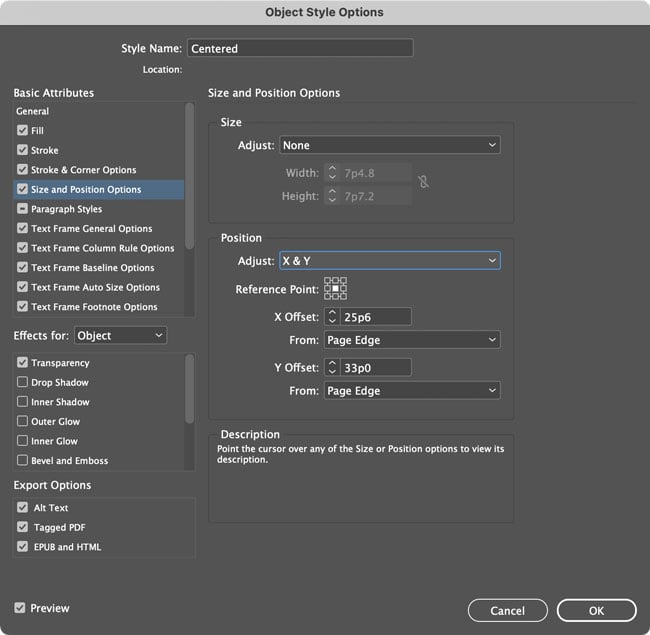The height and width of the screenshot is (635, 650).
Task: Toggle the Paragraph Styles checkbox
Action: pyautogui.click(x=22, y=209)
